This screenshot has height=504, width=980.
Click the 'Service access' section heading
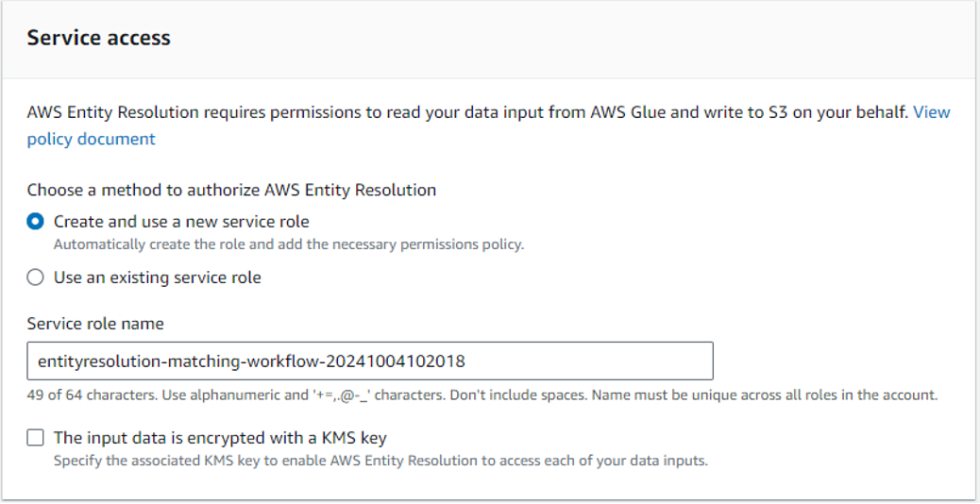coord(98,39)
